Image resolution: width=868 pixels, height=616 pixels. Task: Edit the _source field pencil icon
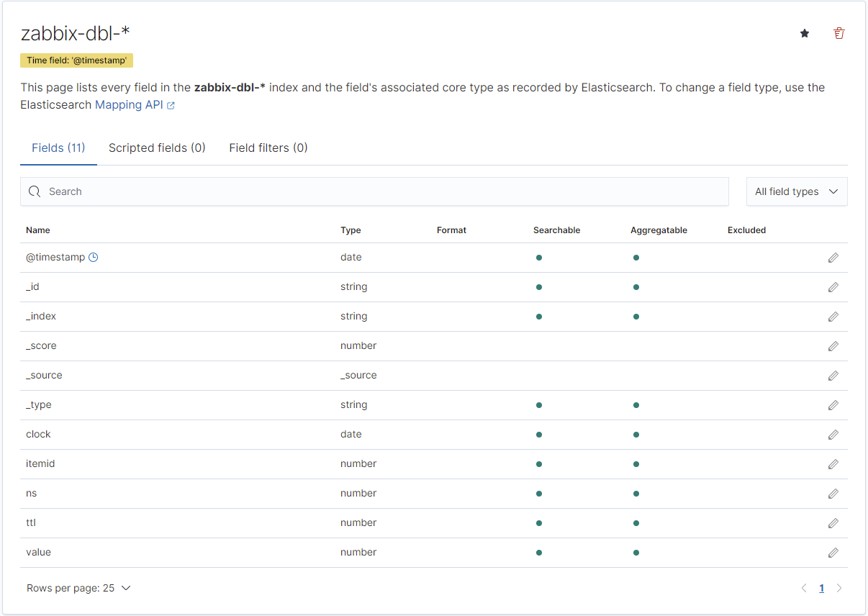coord(833,376)
